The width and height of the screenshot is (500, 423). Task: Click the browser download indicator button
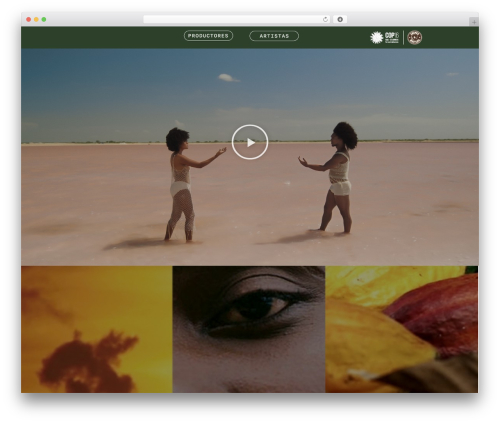click(340, 19)
